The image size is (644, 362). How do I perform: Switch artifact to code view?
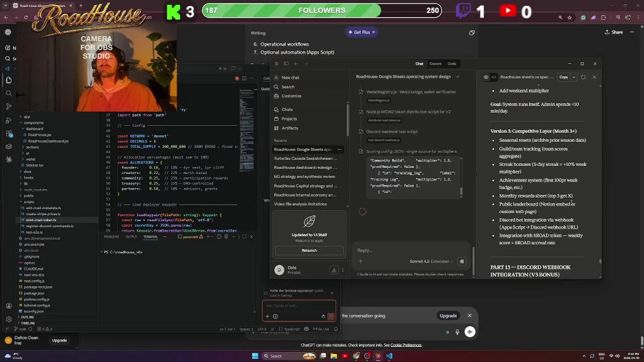[494, 77]
